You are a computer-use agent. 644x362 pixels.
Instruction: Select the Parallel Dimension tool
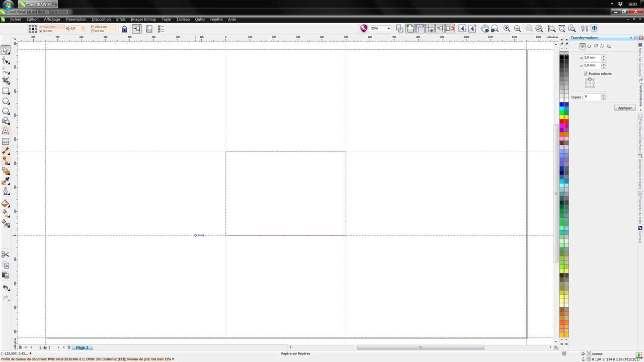[x=6, y=151]
